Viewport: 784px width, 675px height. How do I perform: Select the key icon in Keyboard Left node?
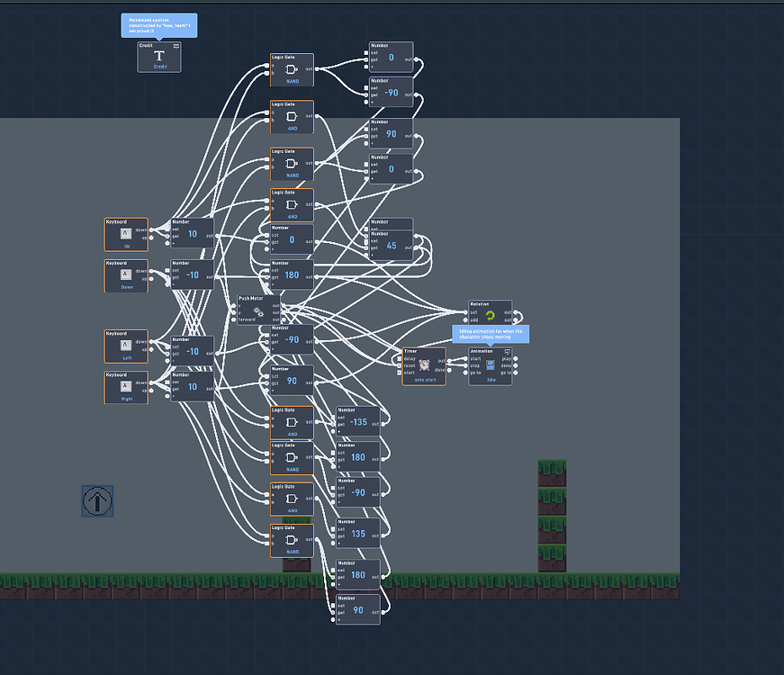126,345
